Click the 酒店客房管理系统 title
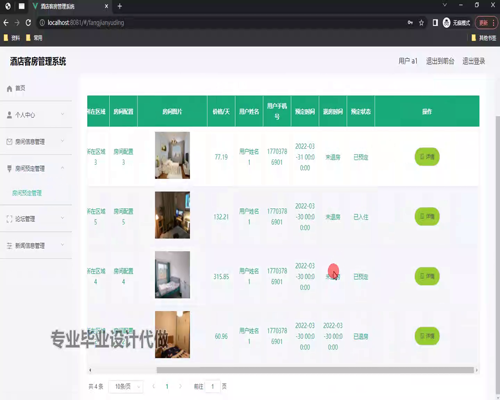This screenshot has height=400, width=500. [x=38, y=61]
